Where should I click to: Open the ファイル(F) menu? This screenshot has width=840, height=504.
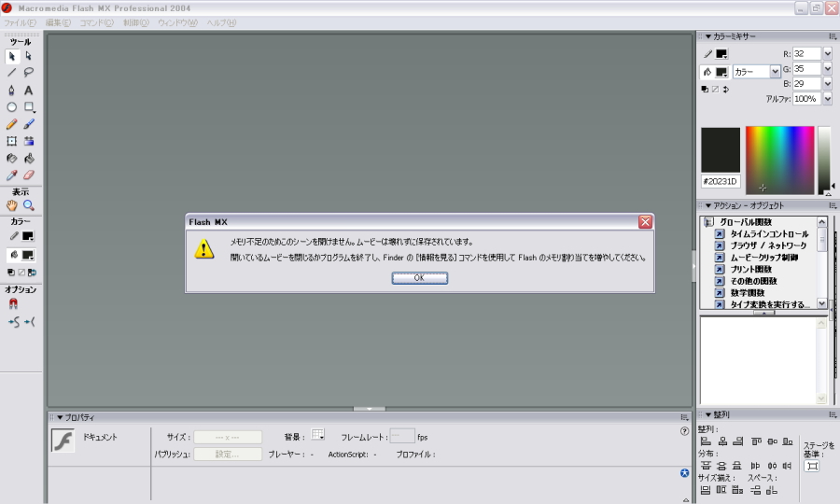[20, 22]
